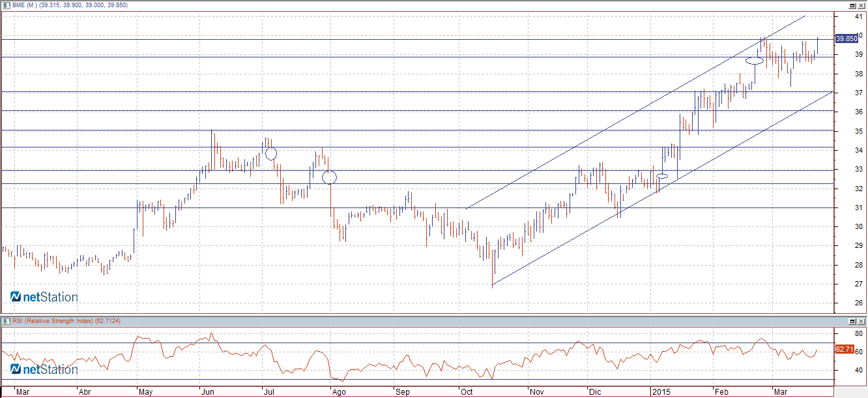
Task: Click the 38 price axis value
Action: (860, 74)
